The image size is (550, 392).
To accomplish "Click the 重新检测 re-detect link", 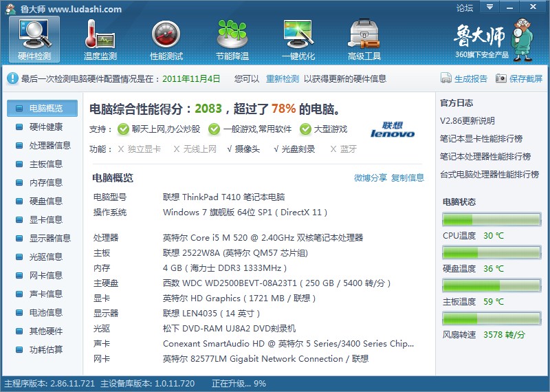I will 283,79.
